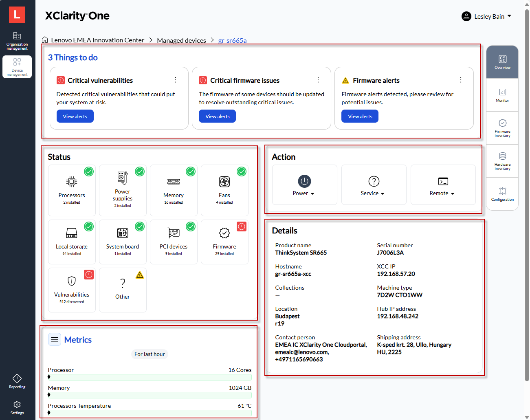The image size is (530, 420).
Task: Click the Firmware status tile icon
Action: pyautogui.click(x=224, y=233)
